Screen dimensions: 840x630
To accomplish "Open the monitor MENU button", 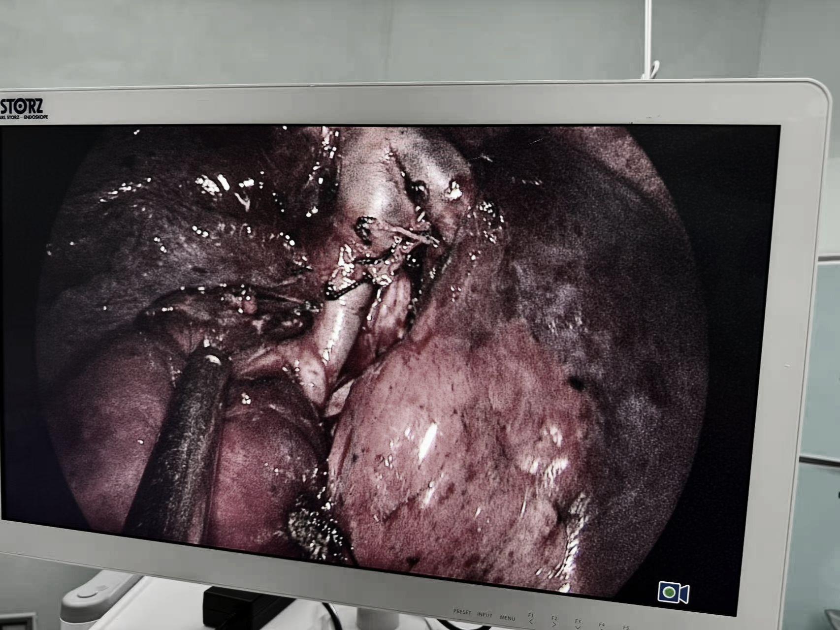I will [507, 618].
